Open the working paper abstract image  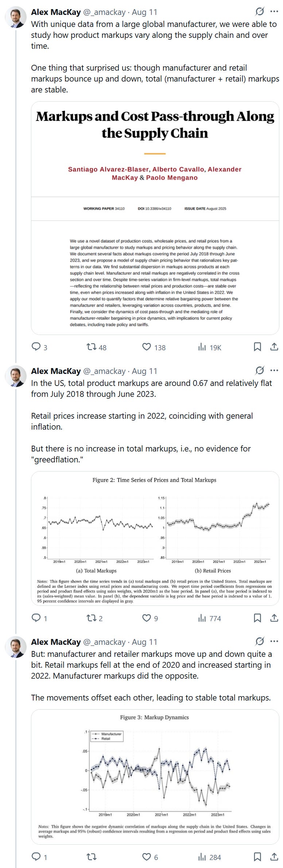click(155, 218)
